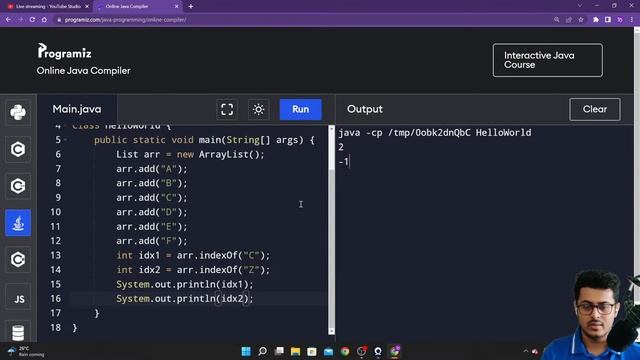Run the Java program
640x360 pixels.
point(300,109)
